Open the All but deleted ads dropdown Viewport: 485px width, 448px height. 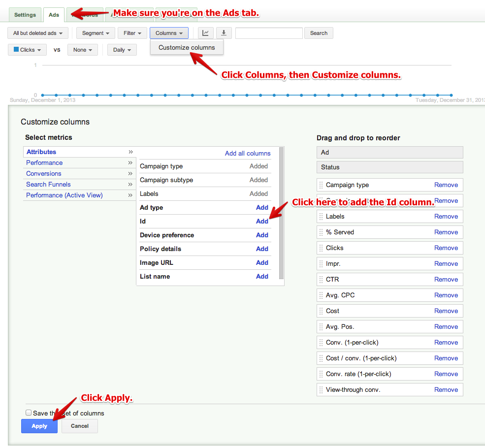38,33
